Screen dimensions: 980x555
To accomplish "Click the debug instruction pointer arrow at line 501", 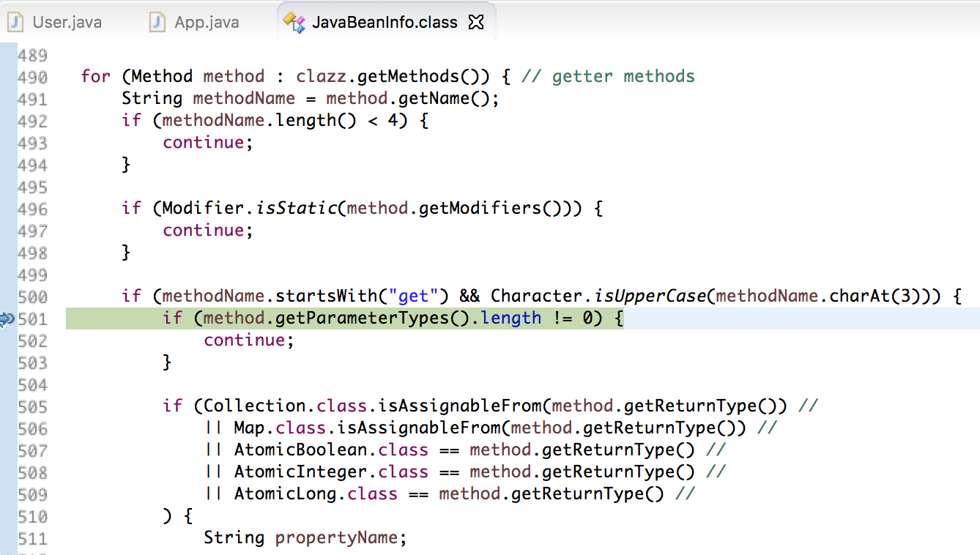I will tap(7, 319).
